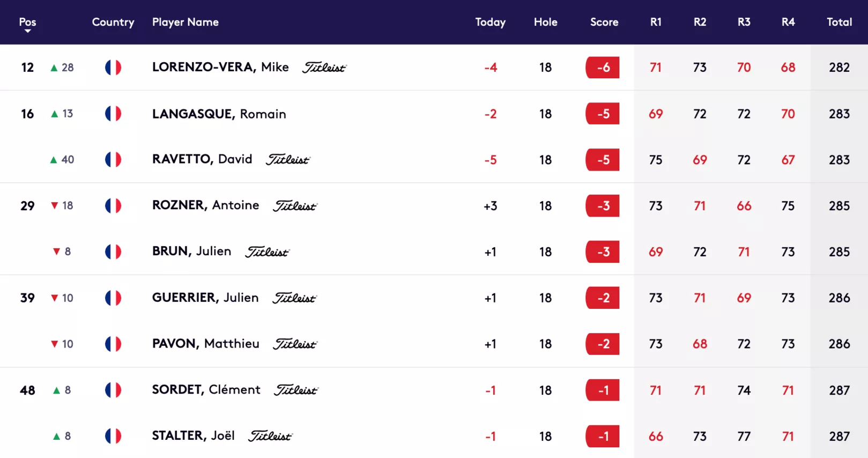This screenshot has height=458, width=868.
Task: Open LANGASQUE, Romain player profile
Action: point(219,114)
